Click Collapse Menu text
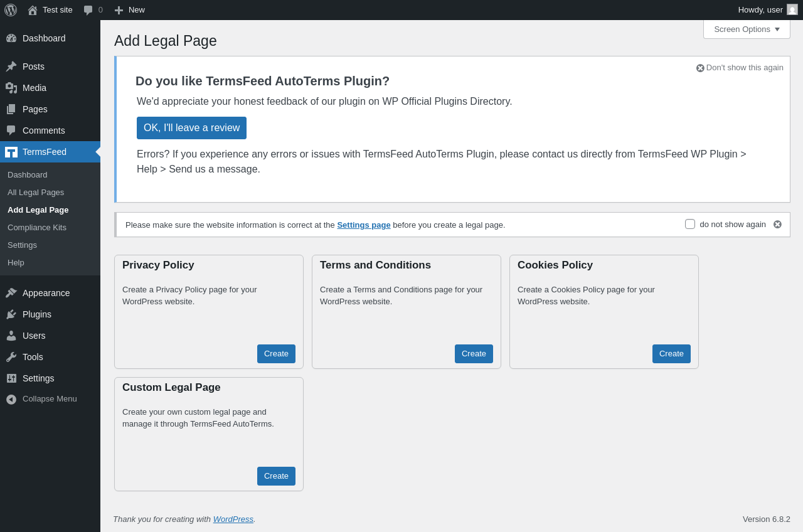The height and width of the screenshot is (532, 803). point(50,399)
